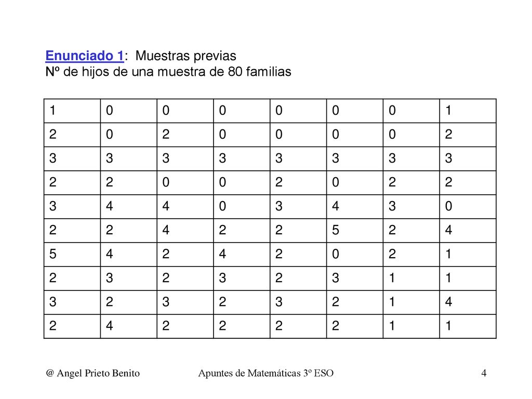The image size is (532, 399).
Task: Select the first cell of the all-threes row
Action: pyautogui.click(x=72, y=159)
